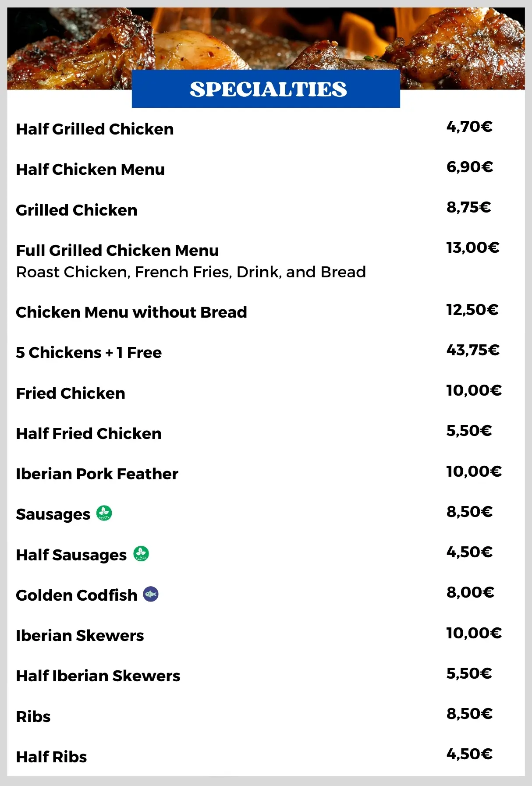Click the green leaf icon beside Half Sausages
Viewport: 532px width, 786px height.
tap(141, 554)
